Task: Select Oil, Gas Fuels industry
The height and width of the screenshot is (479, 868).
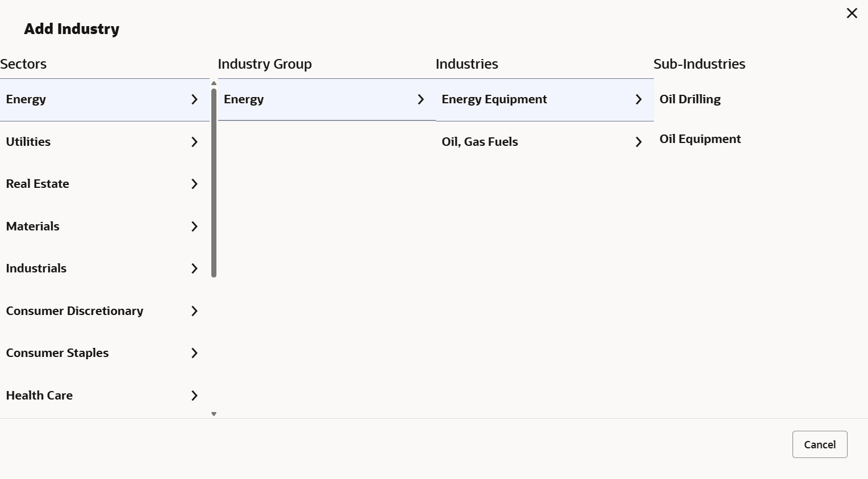Action: click(479, 142)
